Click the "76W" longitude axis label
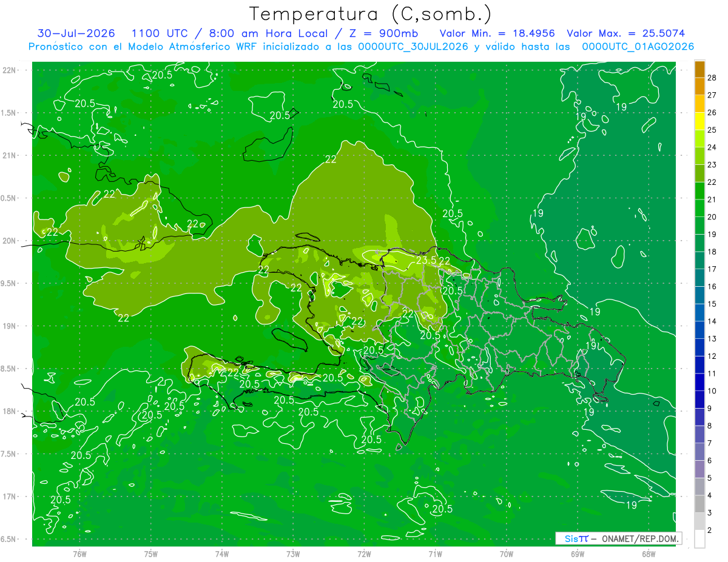 (79, 554)
